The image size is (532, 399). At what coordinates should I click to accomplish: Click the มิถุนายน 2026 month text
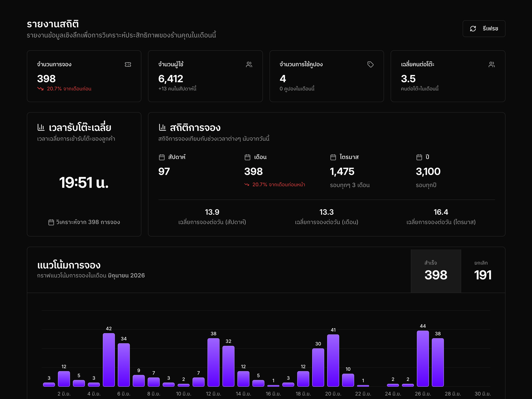pos(126,275)
